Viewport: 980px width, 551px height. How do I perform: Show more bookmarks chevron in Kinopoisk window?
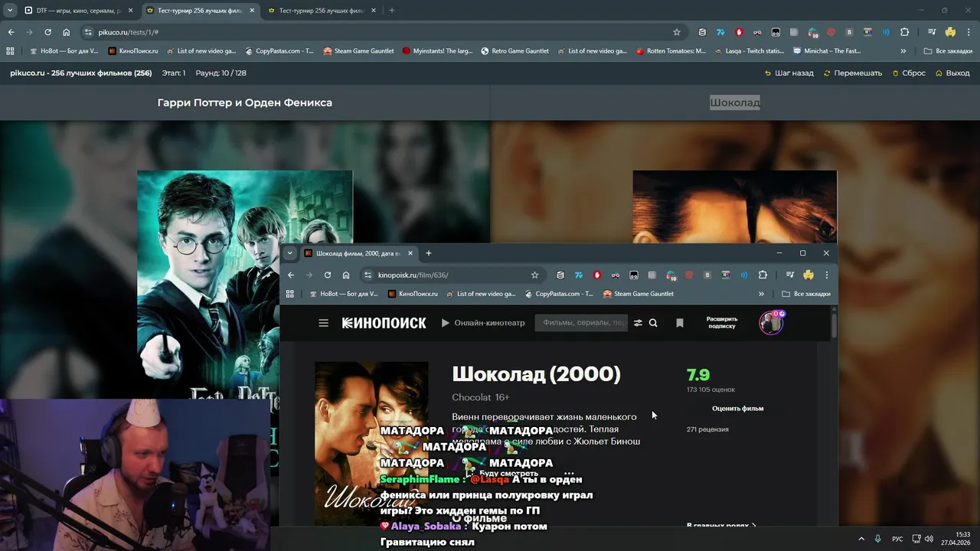point(761,294)
